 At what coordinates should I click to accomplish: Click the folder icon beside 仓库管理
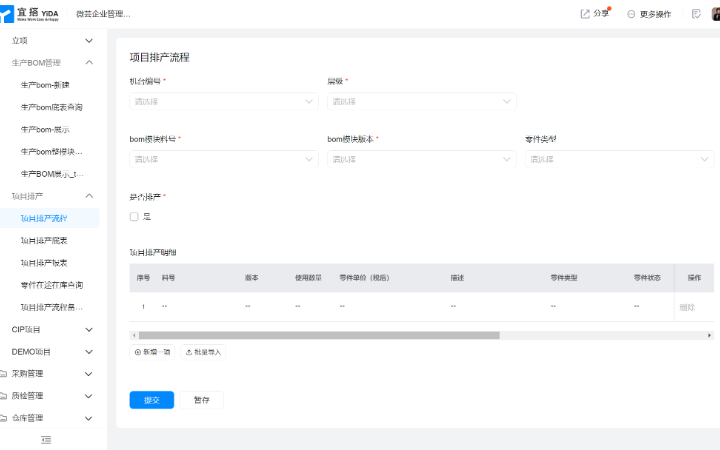click(x=3, y=418)
